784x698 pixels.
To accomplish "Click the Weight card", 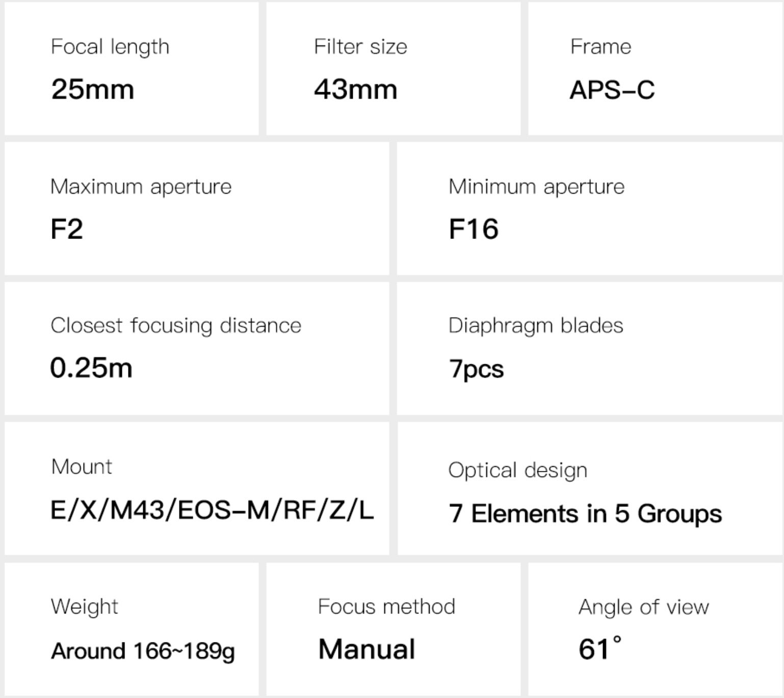I will coord(132,629).
